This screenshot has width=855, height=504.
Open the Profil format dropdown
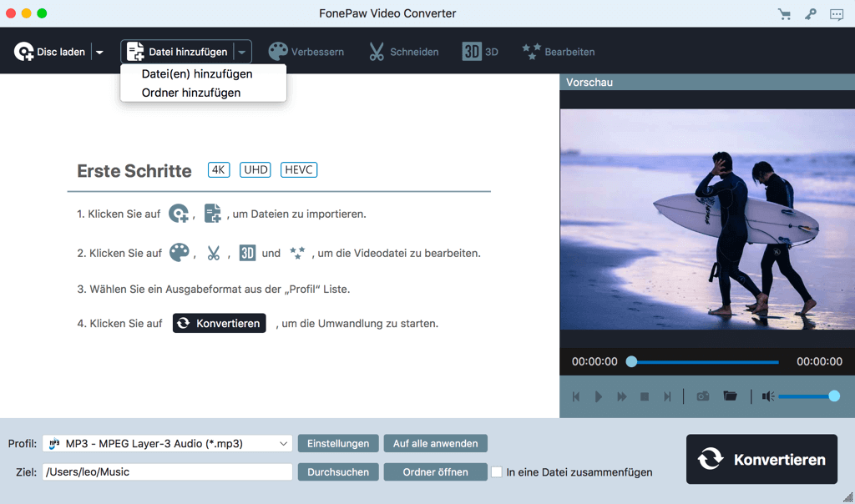pyautogui.click(x=167, y=444)
